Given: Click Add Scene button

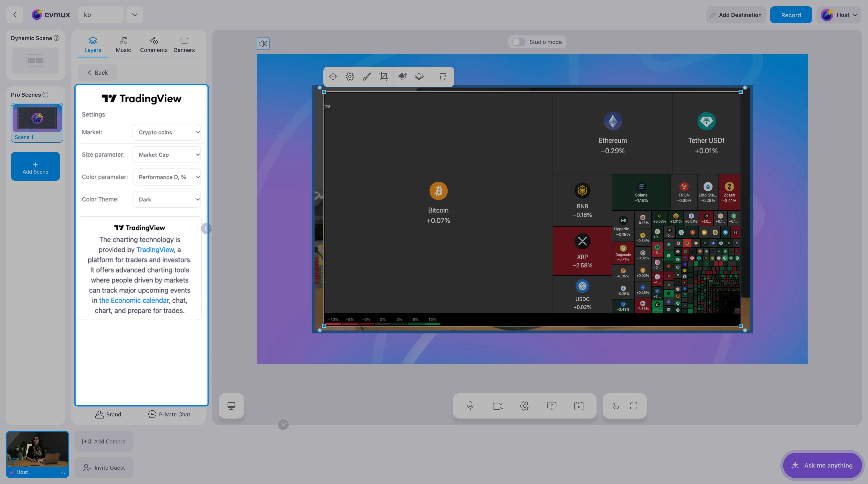Looking at the screenshot, I should tap(35, 166).
